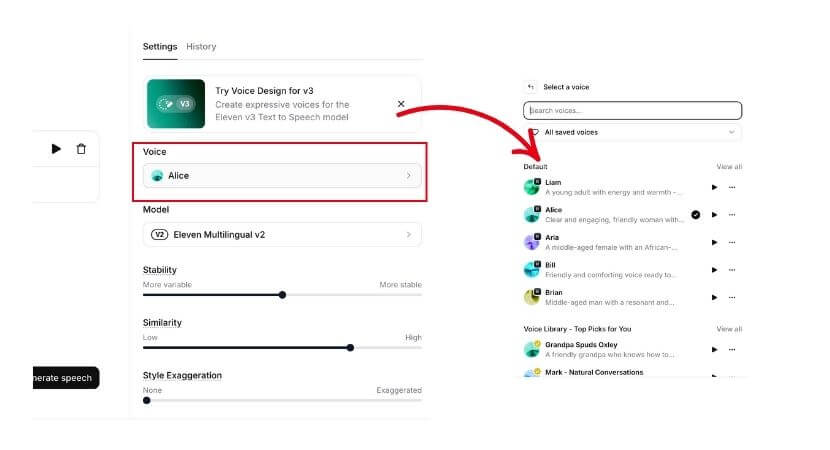Open more options for Aria
The image size is (830, 450).
tap(732, 242)
